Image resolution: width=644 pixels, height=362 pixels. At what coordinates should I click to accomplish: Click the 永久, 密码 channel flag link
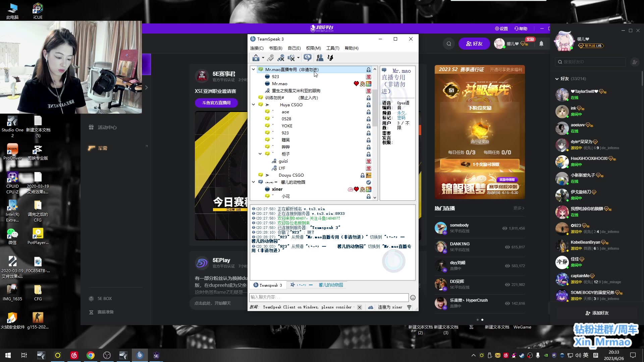click(401, 115)
